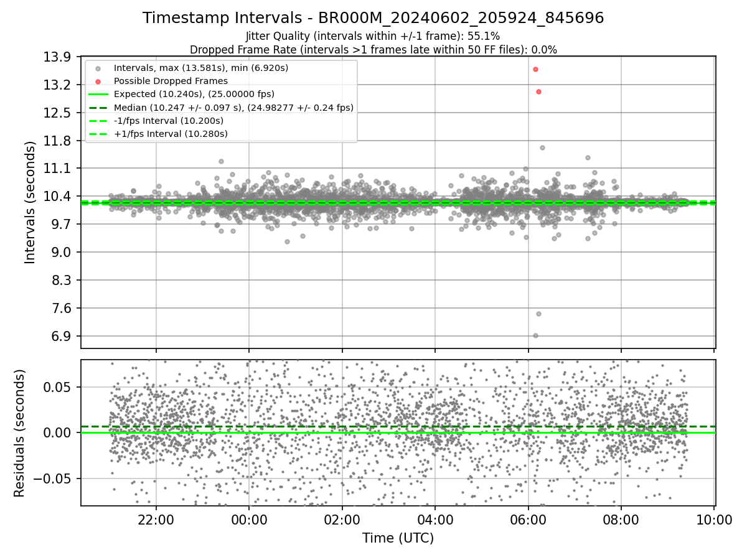Click the lower red dropped-frame point near 13.0s
This screenshot has width=747, height=560.
(x=538, y=91)
